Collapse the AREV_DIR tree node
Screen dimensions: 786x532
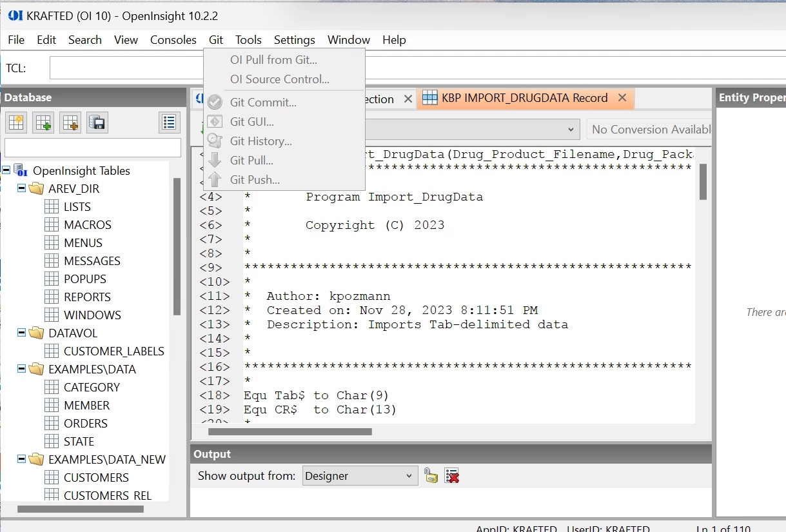(21, 189)
